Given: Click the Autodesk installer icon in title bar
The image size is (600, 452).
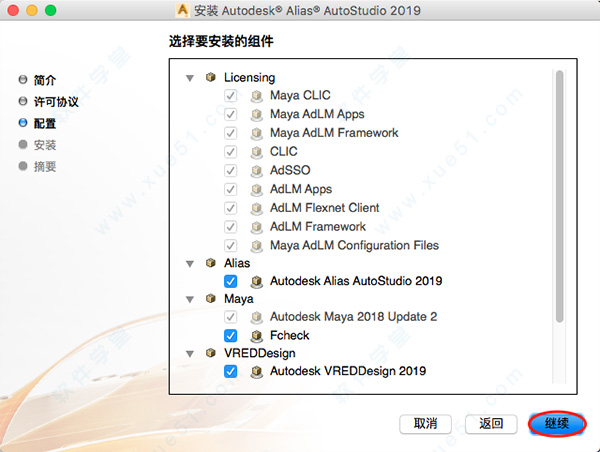Looking at the screenshot, I should click(x=183, y=10).
